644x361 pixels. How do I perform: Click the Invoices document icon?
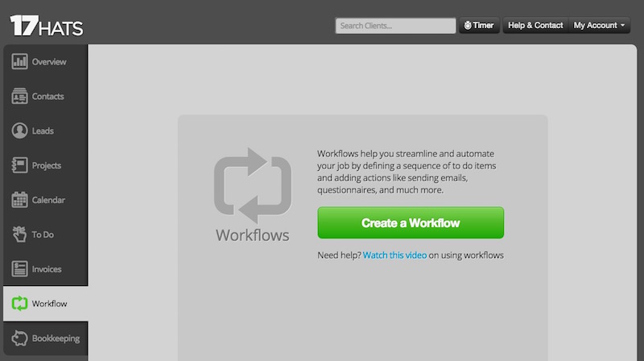(19, 269)
